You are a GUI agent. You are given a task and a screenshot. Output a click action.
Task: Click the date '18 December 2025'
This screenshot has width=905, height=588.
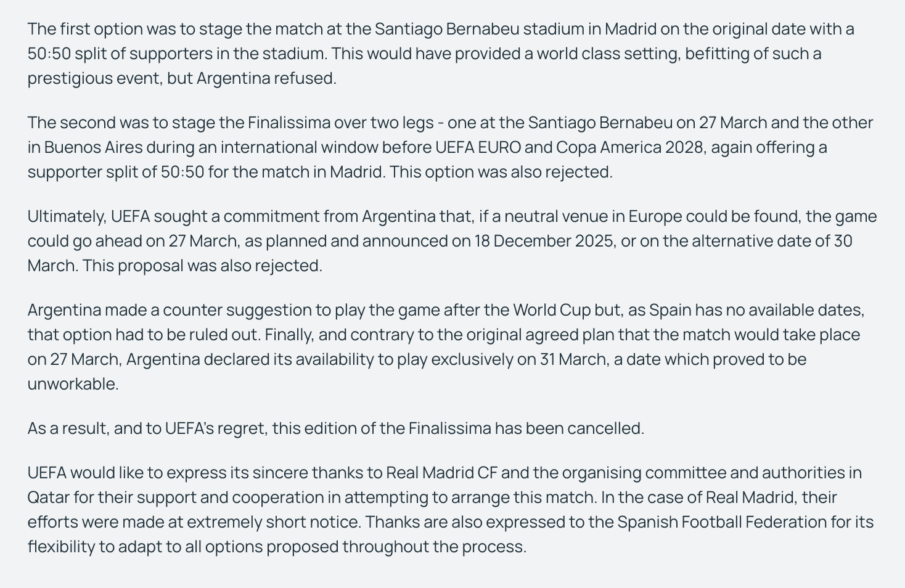click(544, 241)
